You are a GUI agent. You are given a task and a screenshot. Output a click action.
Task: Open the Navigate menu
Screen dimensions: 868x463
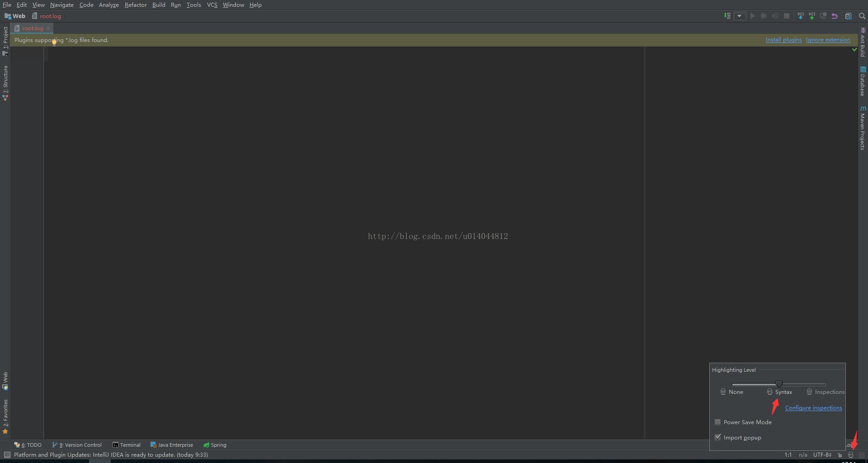click(62, 5)
